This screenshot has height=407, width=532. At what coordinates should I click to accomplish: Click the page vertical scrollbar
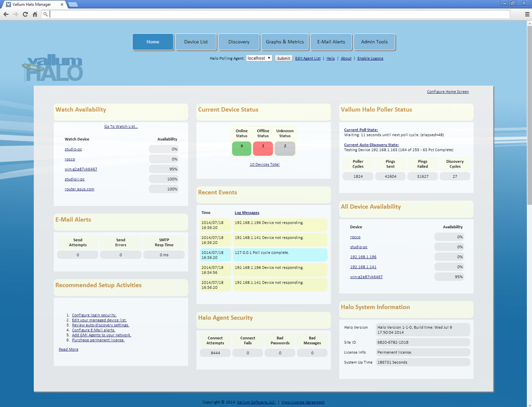coord(529,115)
